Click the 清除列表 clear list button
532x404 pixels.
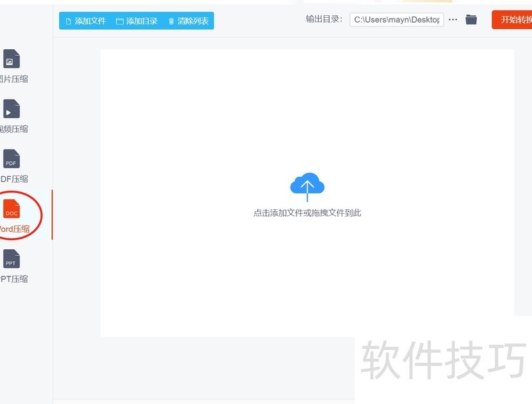pos(188,21)
